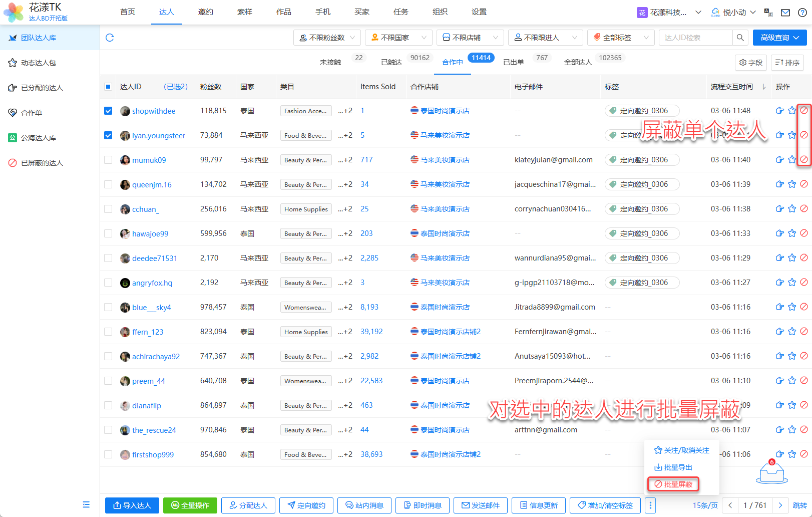Open the 不限粉丝数 dropdown filter

tap(326, 38)
